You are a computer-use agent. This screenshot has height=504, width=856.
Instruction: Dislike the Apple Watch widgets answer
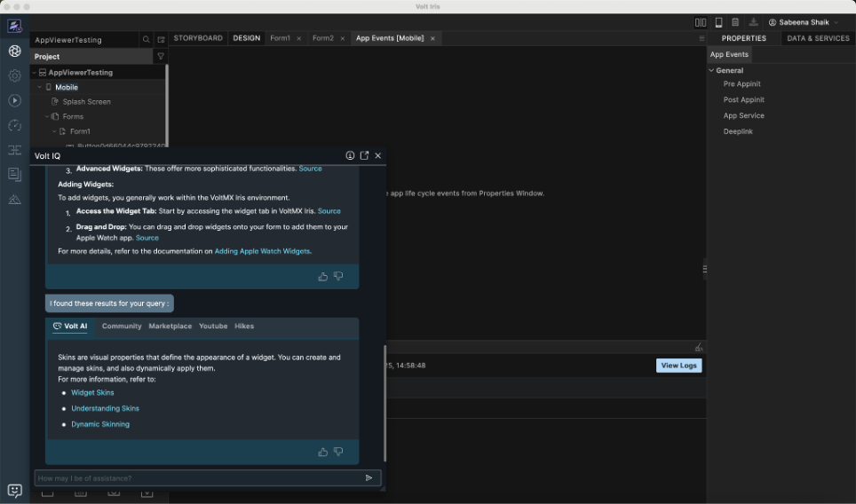pos(338,277)
